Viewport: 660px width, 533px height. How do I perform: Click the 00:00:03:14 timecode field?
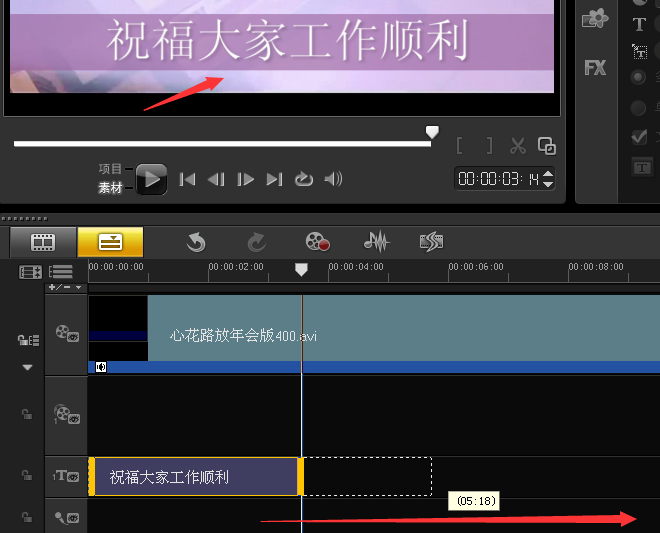[498, 179]
